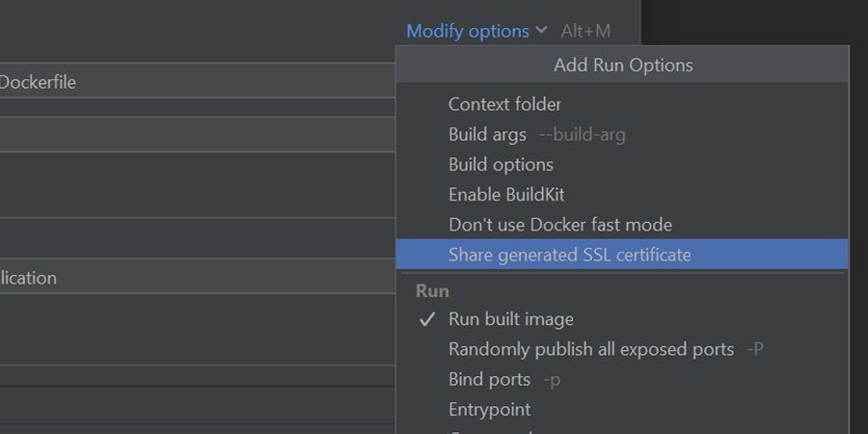Screen dimensions: 868x434
Task: Open the Modify options link
Action: pyautogui.click(x=467, y=31)
